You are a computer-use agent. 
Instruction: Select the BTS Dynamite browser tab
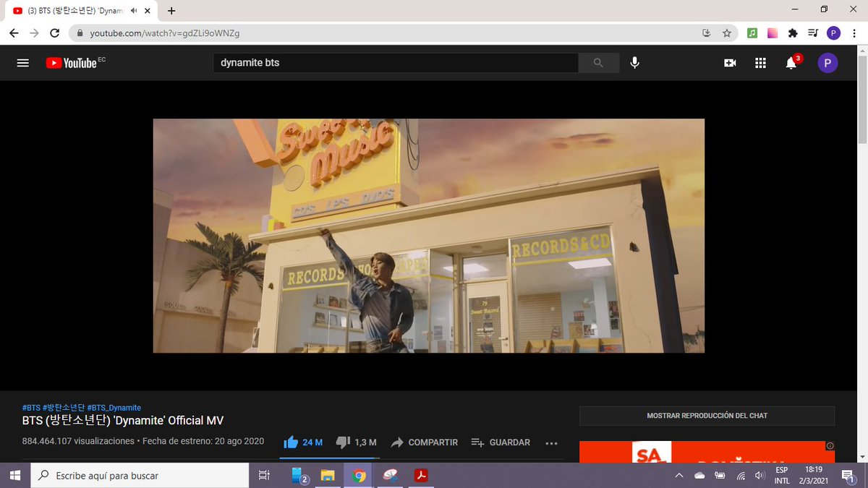tap(80, 11)
